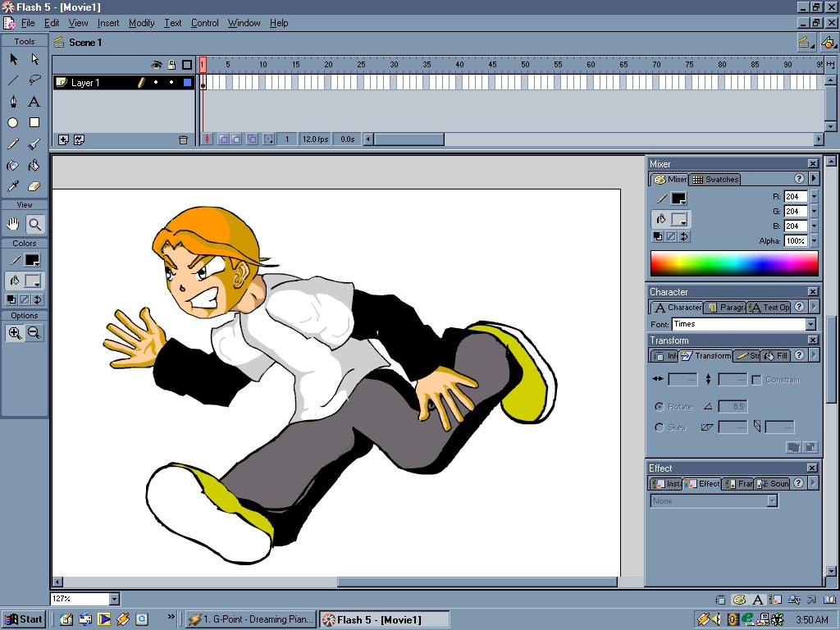Expand the zoom percentage dropdown
The image size is (840, 630).
point(114,600)
